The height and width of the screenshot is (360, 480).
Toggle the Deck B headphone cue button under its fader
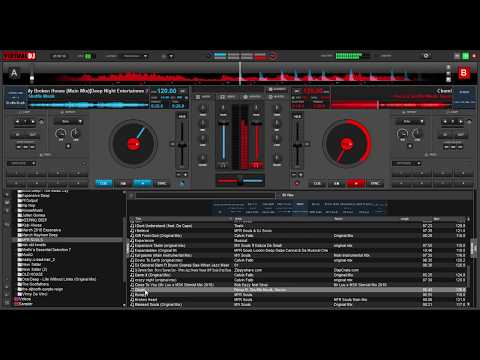point(256,165)
